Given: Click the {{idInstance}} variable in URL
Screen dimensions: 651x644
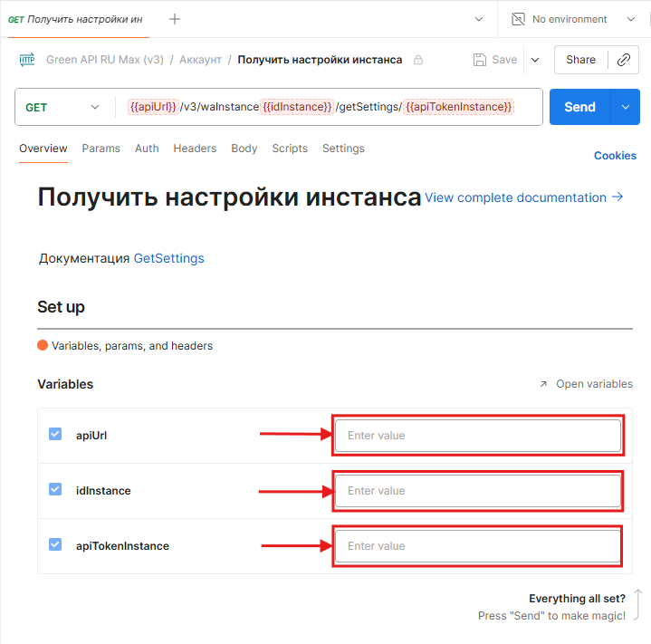Looking at the screenshot, I should tap(297, 107).
